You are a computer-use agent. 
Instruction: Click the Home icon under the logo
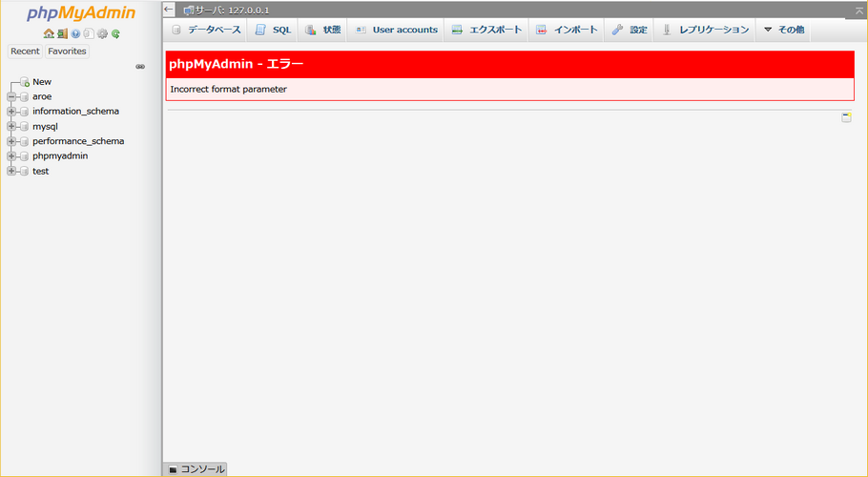[48, 33]
